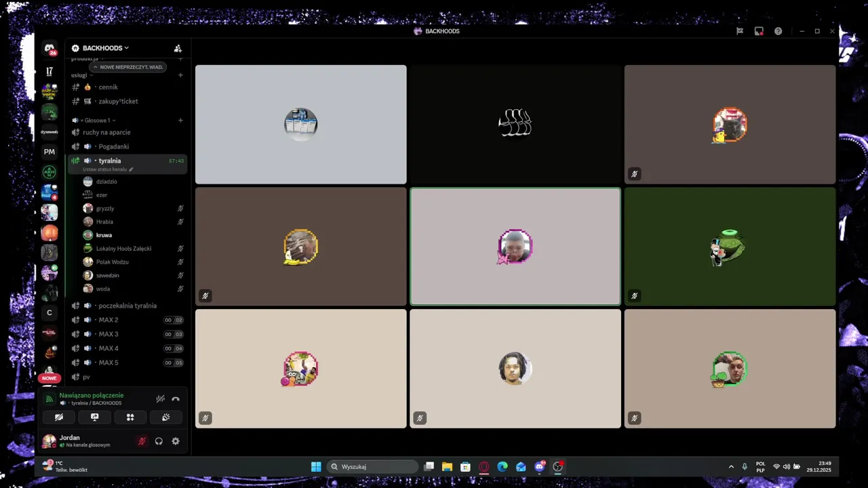The height and width of the screenshot is (488, 868).
Task: Collapse the uslugi category
Action: [81, 75]
